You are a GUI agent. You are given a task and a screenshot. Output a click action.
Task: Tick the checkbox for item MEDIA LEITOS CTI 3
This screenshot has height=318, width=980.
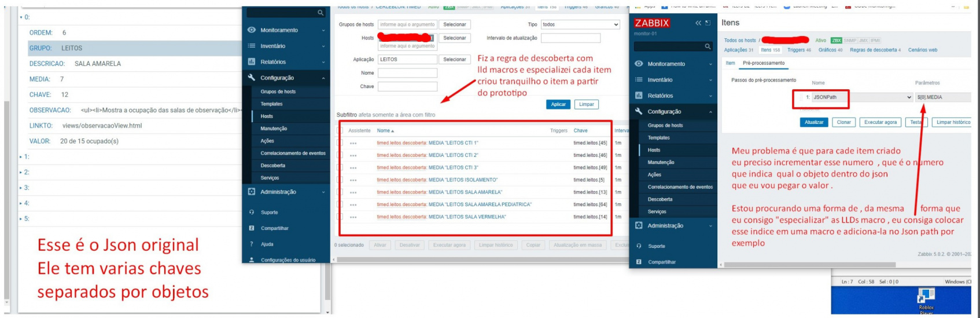click(340, 167)
